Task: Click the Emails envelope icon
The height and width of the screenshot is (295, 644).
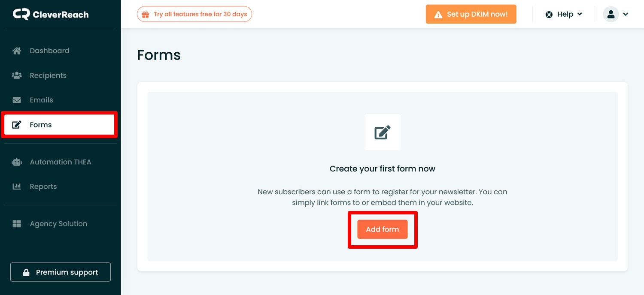Action: [x=17, y=100]
